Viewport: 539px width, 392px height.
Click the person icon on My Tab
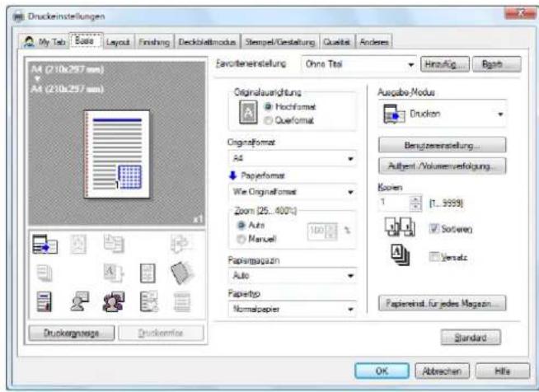pyautogui.click(x=29, y=42)
